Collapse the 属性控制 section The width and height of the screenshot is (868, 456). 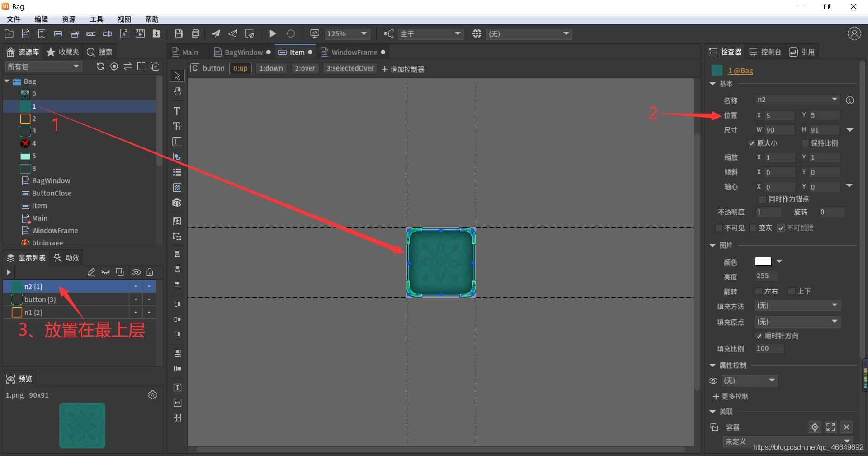(713, 365)
